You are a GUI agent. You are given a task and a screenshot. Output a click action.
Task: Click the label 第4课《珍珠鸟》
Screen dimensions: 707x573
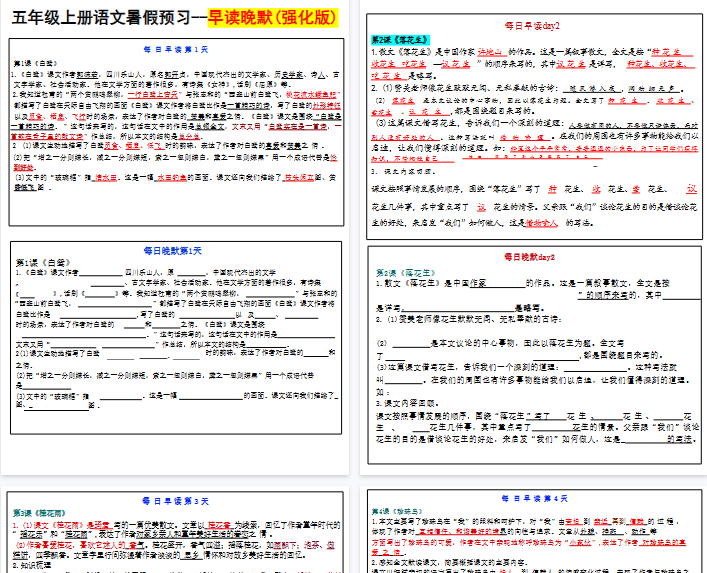(397, 511)
